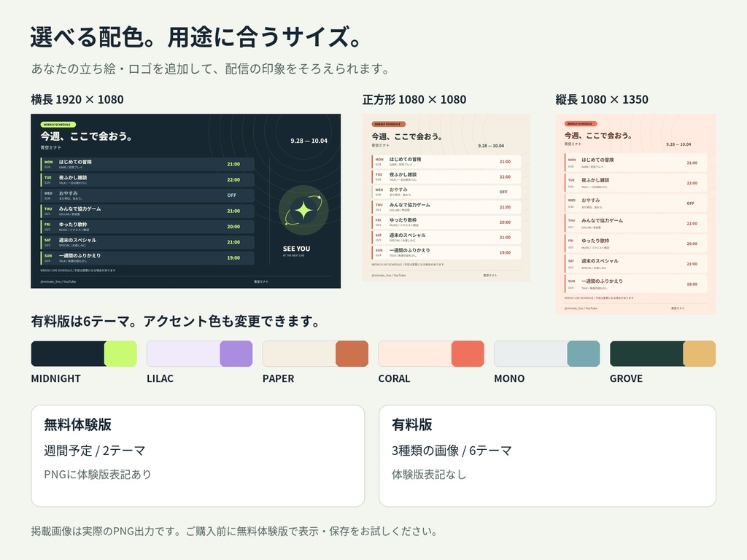Open the landscape 1920 × 1080 schedule preview

pyautogui.click(x=186, y=201)
